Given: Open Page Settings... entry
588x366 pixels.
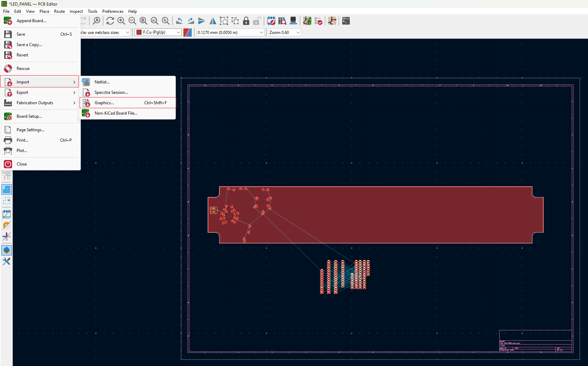Looking at the screenshot, I should [x=40, y=130].
